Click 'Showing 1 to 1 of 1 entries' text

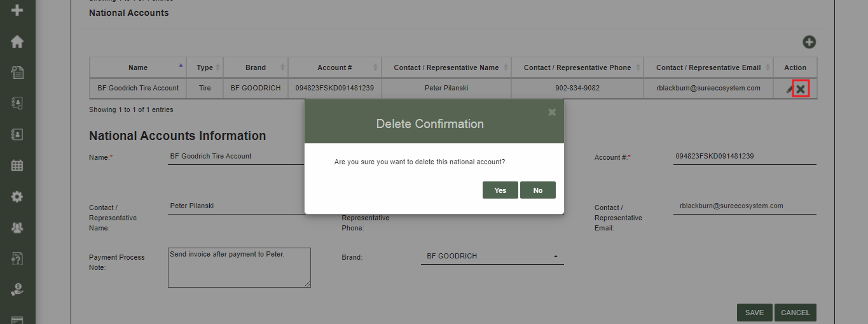pos(131,109)
